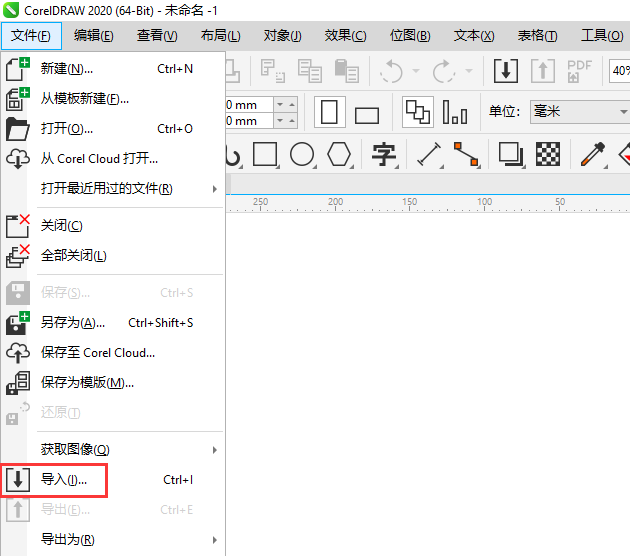Viewport: 630px width, 556px height.
Task: Choose 另存为(A)... menu entry
Action: pyautogui.click(x=112, y=323)
